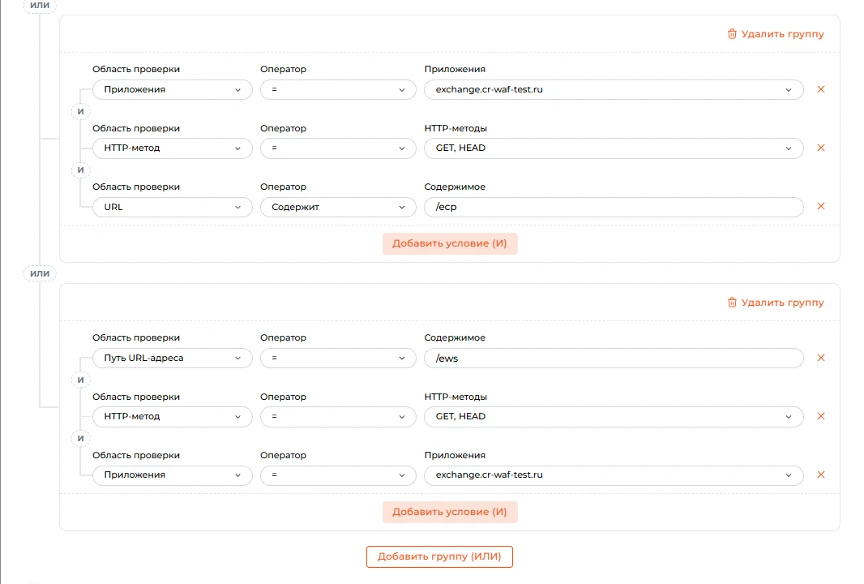Delete the Приложения condition in second group
Image resolution: width=864 pixels, height=584 pixels.
[820, 474]
